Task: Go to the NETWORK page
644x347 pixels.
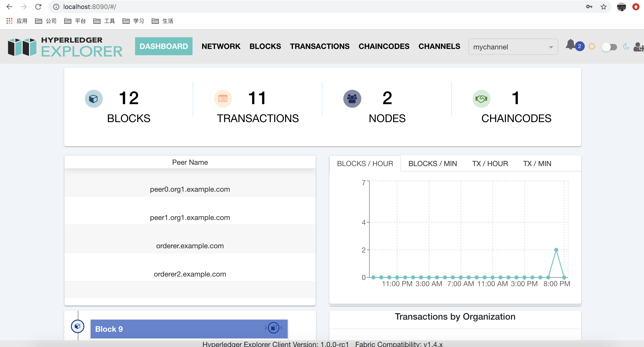Action: [221, 46]
